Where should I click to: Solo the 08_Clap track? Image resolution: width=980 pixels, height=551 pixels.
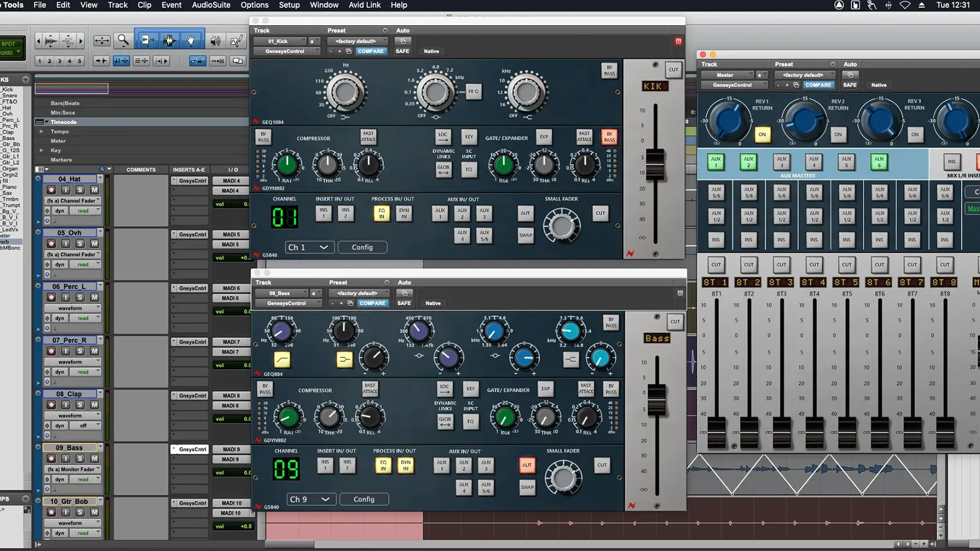click(80, 405)
